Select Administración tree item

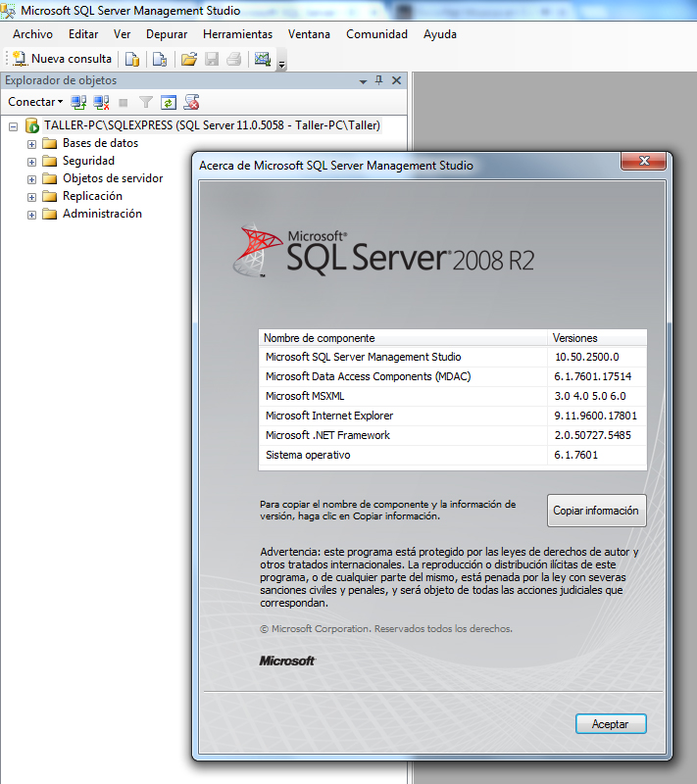[103, 214]
